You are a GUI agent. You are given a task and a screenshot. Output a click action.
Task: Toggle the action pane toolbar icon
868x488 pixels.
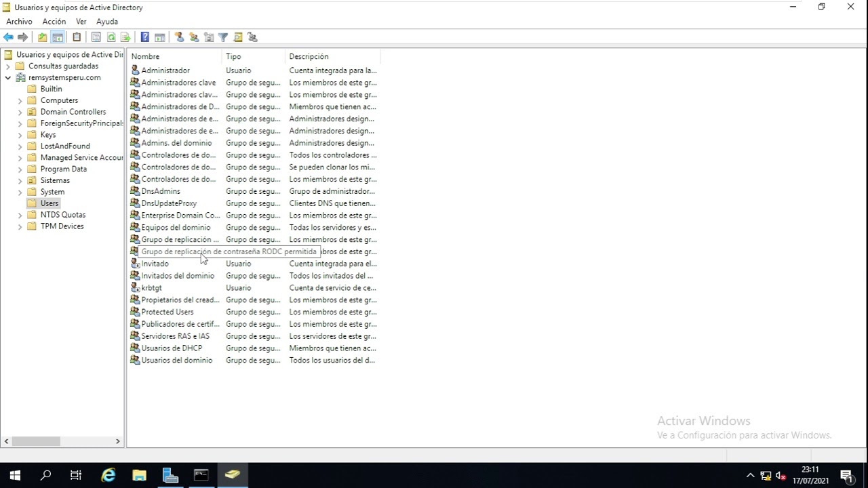point(160,37)
